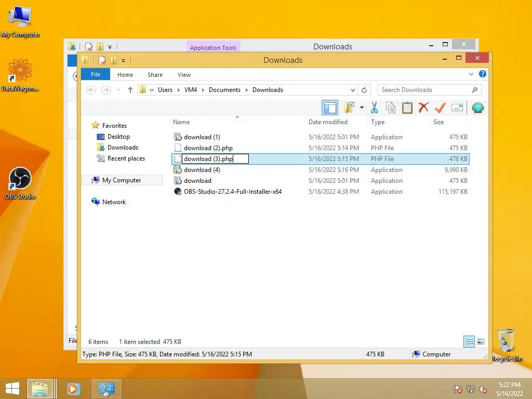Go up one folder level with the up arrow
532x399 pixels.
click(x=130, y=90)
